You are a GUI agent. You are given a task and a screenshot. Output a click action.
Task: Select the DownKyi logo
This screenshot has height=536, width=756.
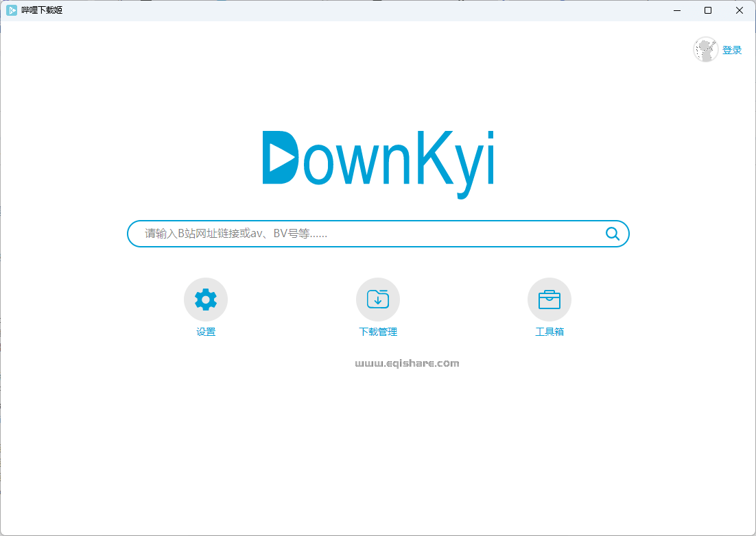(x=377, y=160)
